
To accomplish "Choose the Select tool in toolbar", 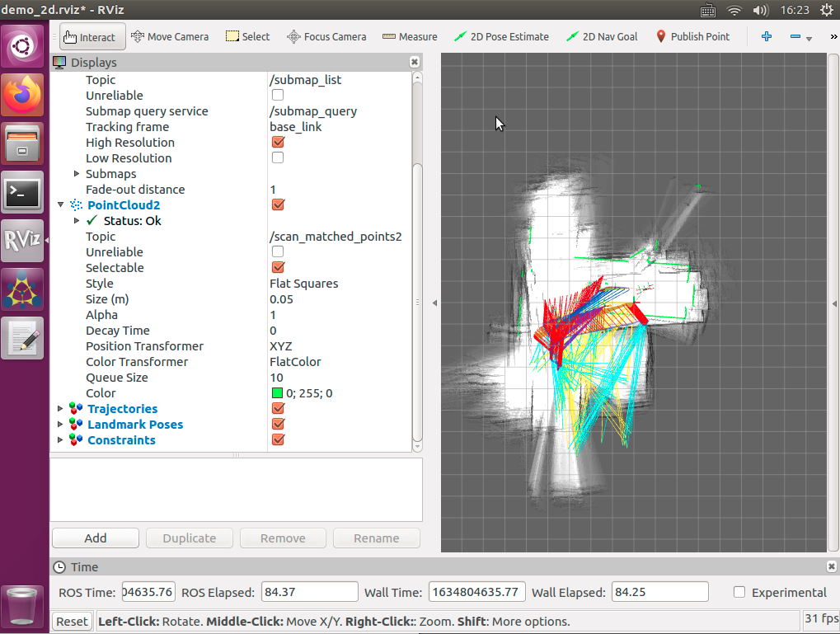I will (x=247, y=36).
